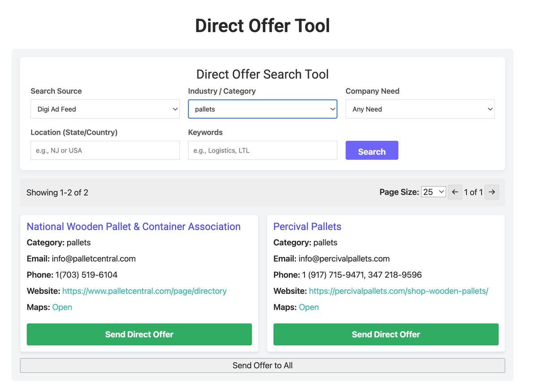This screenshot has height=392, width=538.
Task: Click the Industry / Category label
Action: 222,91
